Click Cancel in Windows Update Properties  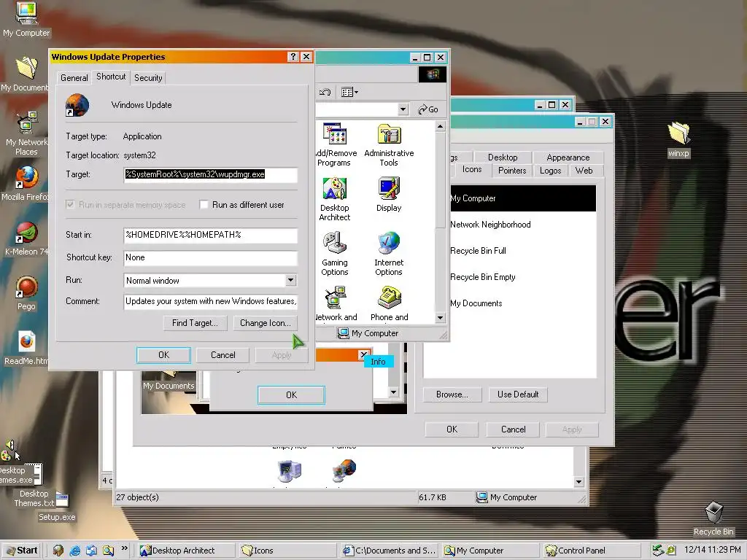[x=223, y=355]
